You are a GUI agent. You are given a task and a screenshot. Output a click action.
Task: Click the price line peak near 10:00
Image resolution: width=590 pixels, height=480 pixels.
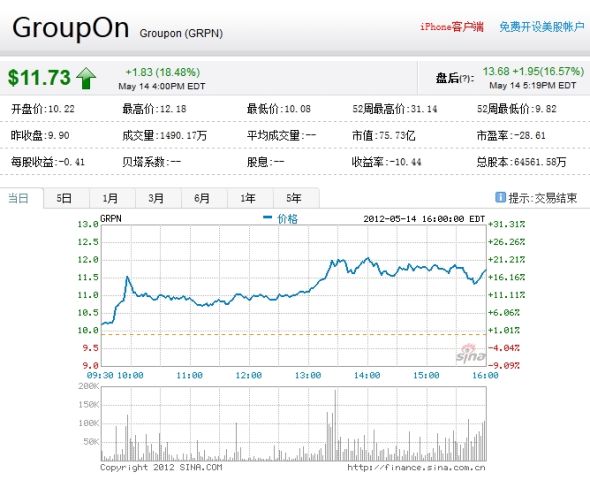click(127, 277)
